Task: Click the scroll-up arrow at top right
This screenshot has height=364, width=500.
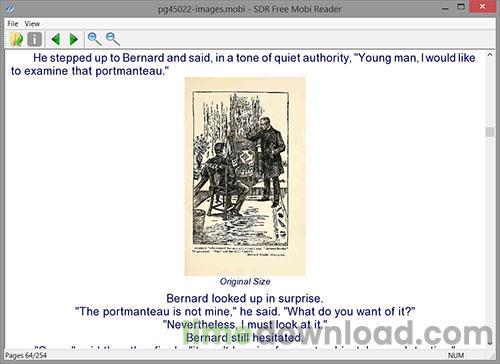Action: point(490,55)
